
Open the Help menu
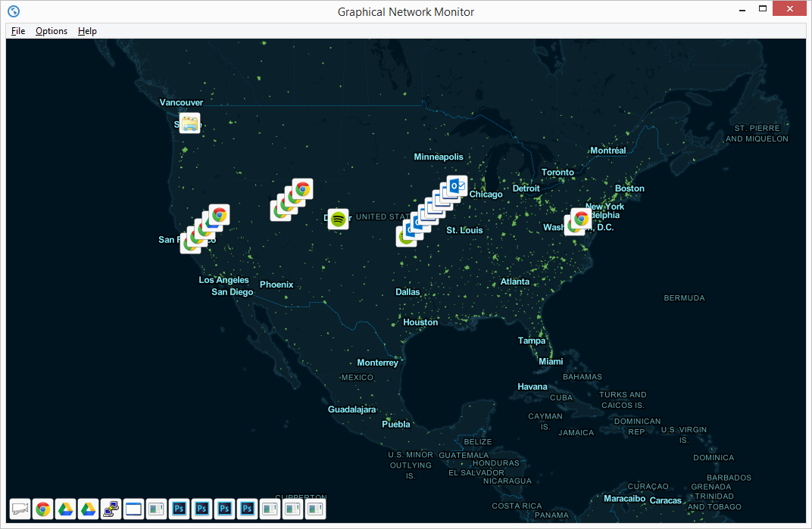(87, 31)
